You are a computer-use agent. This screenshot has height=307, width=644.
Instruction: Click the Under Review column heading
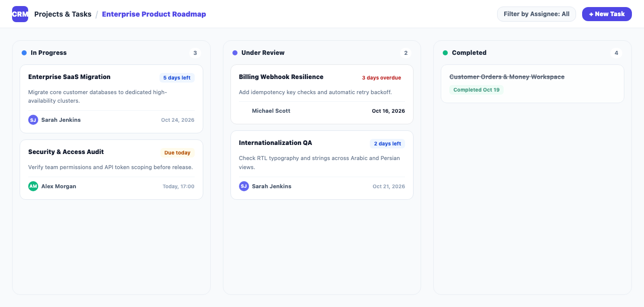[263, 53]
